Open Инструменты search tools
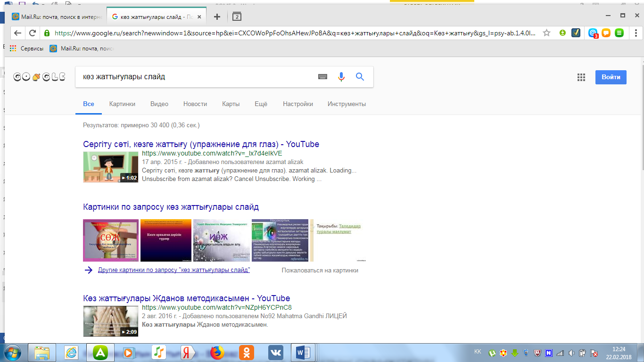The image size is (644, 362). click(x=347, y=104)
